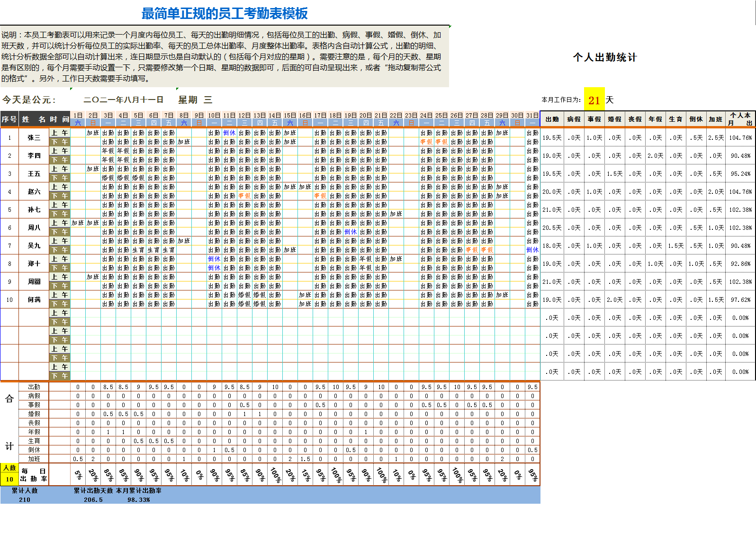756x544 pixels.
Task: Click 病假 header in personal statistics table
Action: (574, 119)
